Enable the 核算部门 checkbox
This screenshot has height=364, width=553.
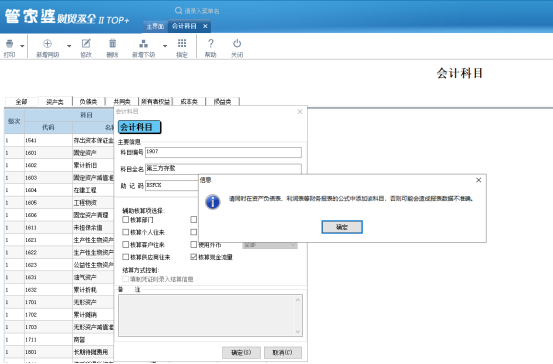(x=126, y=220)
